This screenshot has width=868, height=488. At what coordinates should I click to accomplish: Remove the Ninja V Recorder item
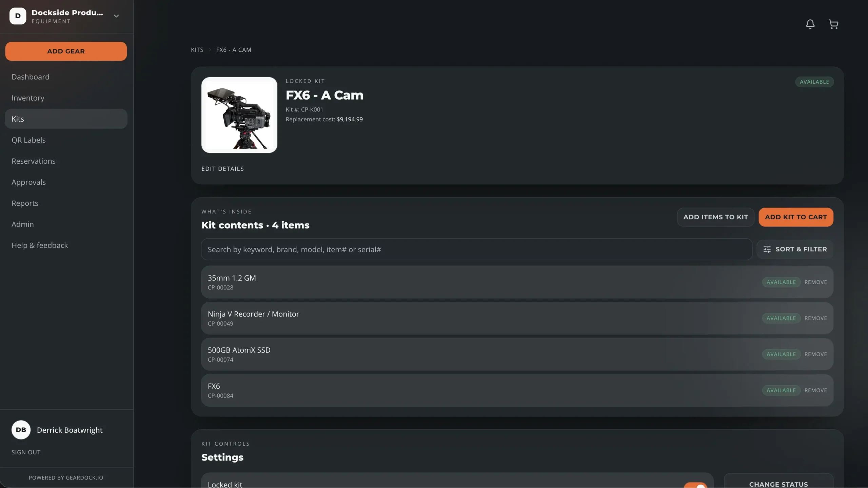[815, 318]
